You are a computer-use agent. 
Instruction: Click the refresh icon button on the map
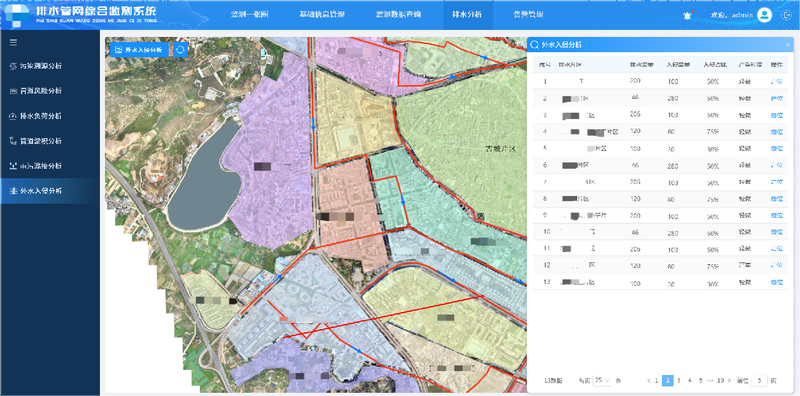(x=181, y=50)
